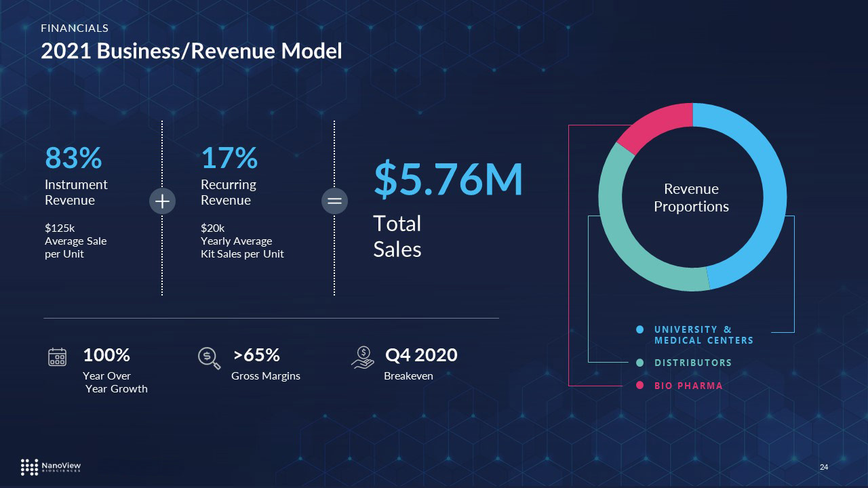
Task: Click the slide page number 24
Action: point(824,467)
